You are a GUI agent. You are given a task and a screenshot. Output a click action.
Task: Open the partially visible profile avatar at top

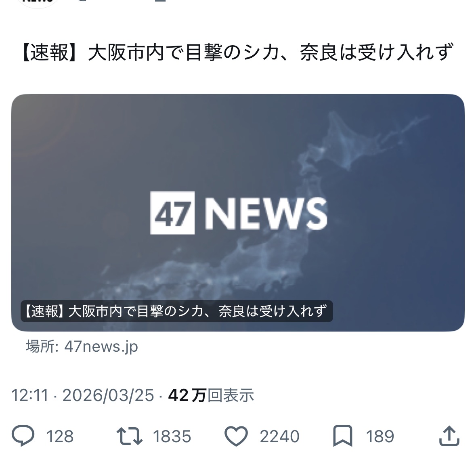38,3
